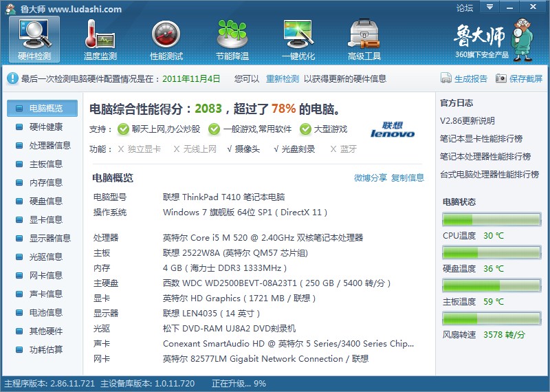
Task: Open the V2.86更新说明 update notes link
Action: [x=467, y=121]
